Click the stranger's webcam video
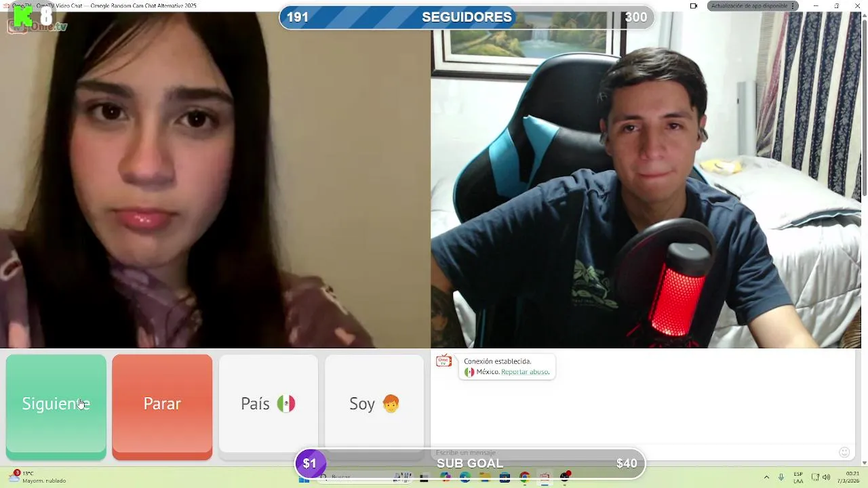The height and width of the screenshot is (488, 868). click(x=215, y=180)
